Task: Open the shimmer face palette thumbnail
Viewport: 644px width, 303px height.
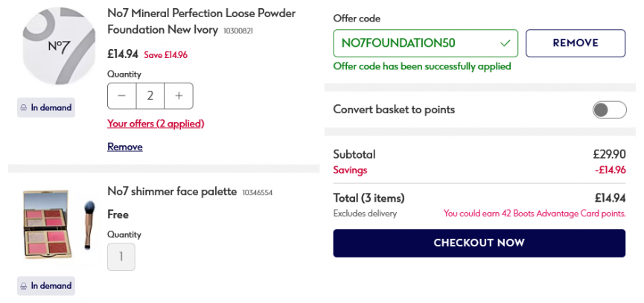Action: (46, 225)
